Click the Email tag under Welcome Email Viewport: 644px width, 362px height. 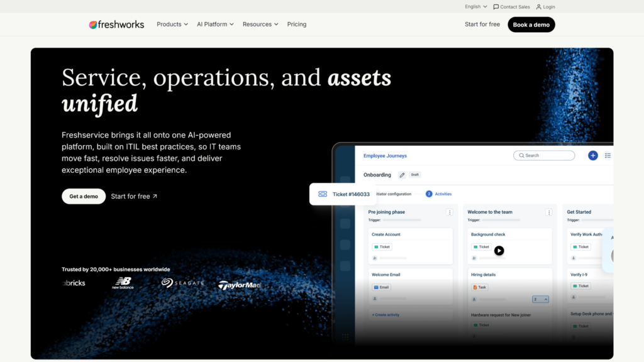pos(382,287)
